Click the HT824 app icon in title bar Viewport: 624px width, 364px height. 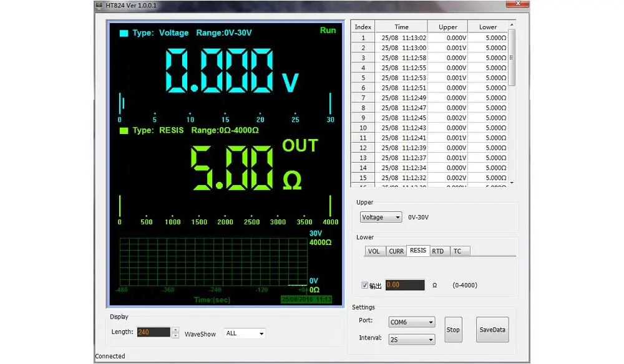(x=99, y=5)
